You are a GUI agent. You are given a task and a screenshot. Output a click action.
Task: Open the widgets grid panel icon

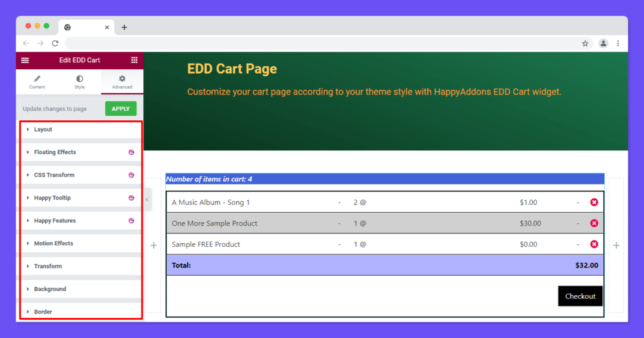[135, 60]
